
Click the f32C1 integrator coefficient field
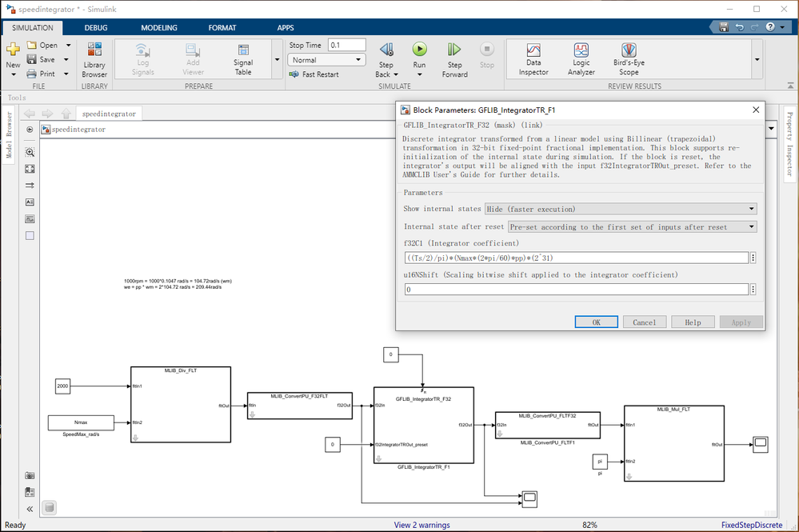(x=577, y=258)
